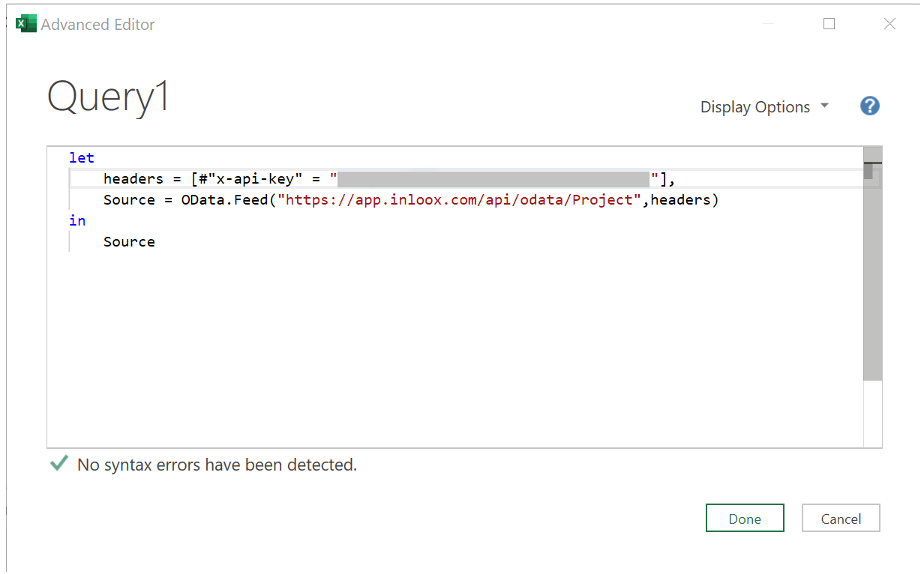Click 'headers' argument at end of OData.Feed call

pyautogui.click(x=681, y=200)
